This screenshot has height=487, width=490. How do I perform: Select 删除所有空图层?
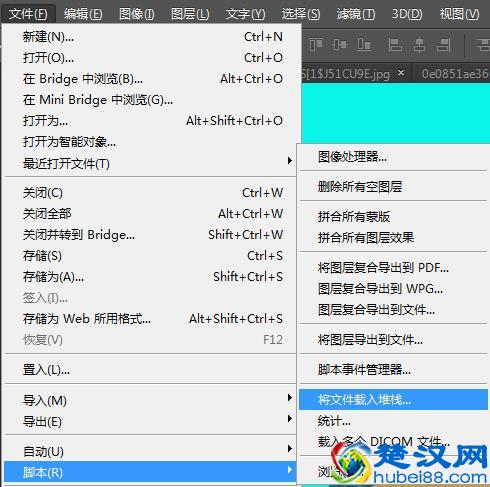click(393, 186)
